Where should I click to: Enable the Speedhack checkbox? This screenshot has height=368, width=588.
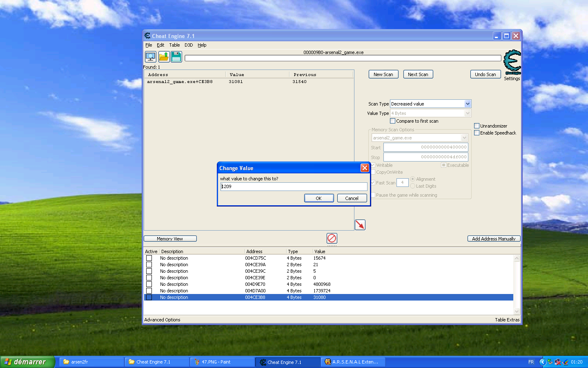[x=477, y=133]
